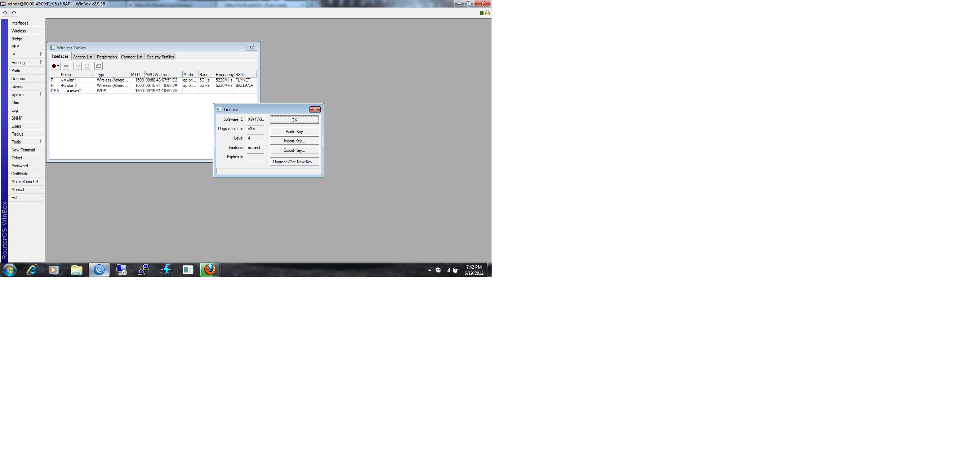Viewport: 980px width, 450px height.
Task: Click the X Disable icon
Action: pos(87,66)
